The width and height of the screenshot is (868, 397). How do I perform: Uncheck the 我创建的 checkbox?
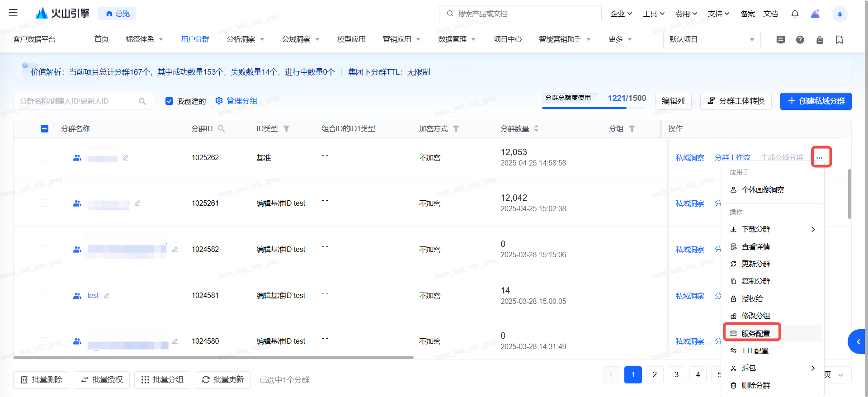pos(170,101)
